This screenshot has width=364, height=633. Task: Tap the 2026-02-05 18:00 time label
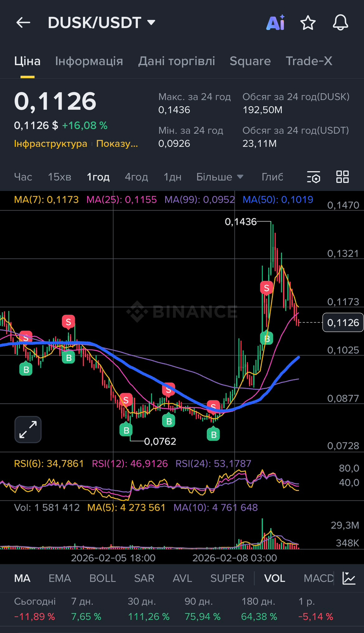point(113,558)
